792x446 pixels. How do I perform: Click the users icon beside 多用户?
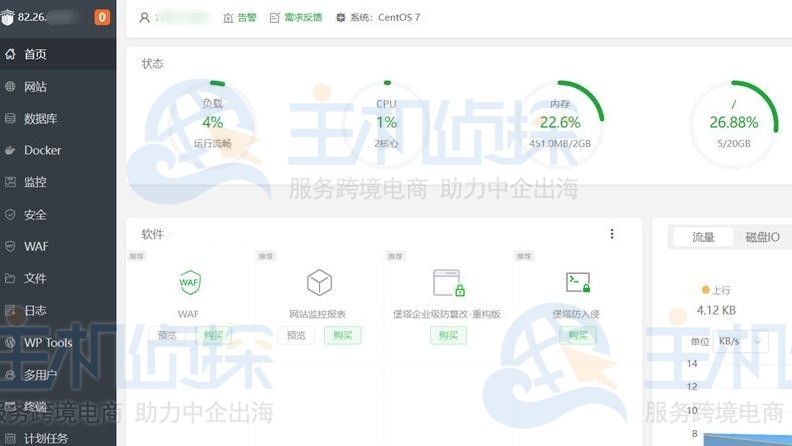10,375
